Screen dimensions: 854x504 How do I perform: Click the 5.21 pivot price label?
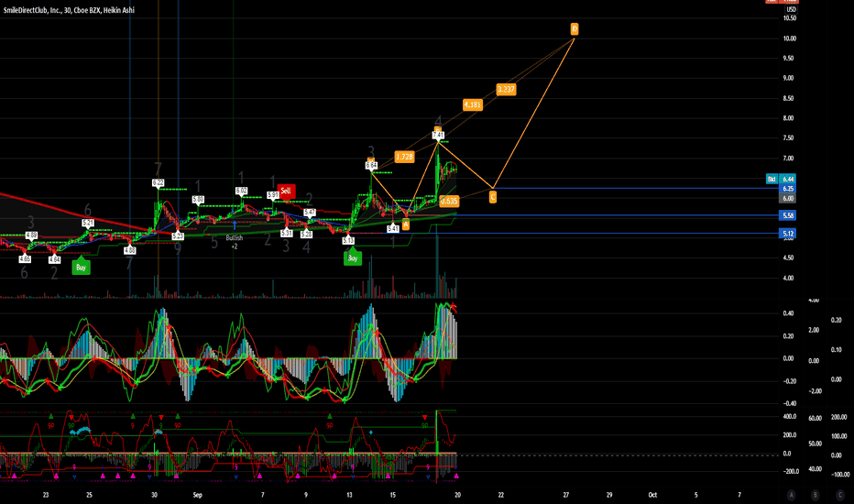click(x=88, y=223)
